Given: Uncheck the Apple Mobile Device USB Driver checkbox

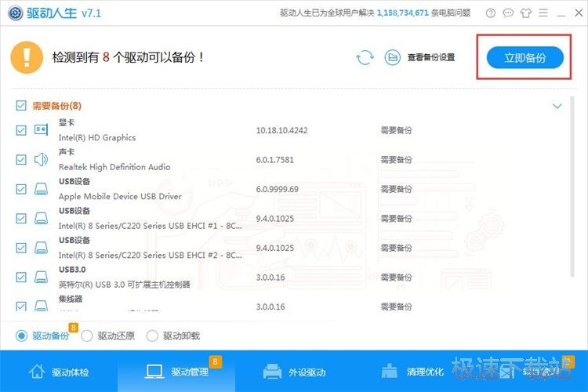Looking at the screenshot, I should pos(21,189).
